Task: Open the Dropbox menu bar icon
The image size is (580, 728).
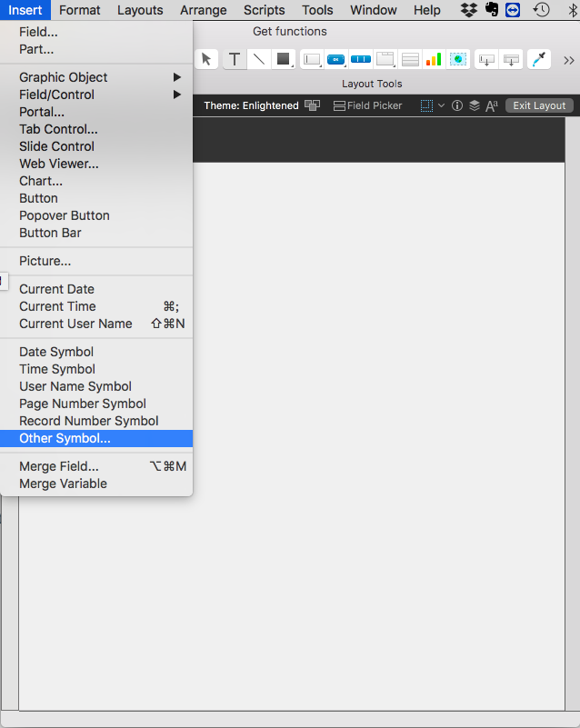Action: [468, 10]
